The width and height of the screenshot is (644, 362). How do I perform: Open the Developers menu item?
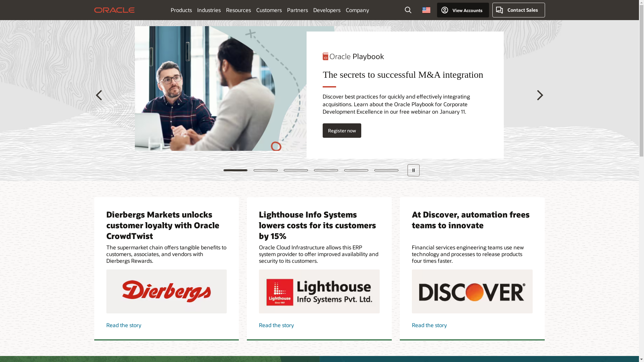coord(327,10)
